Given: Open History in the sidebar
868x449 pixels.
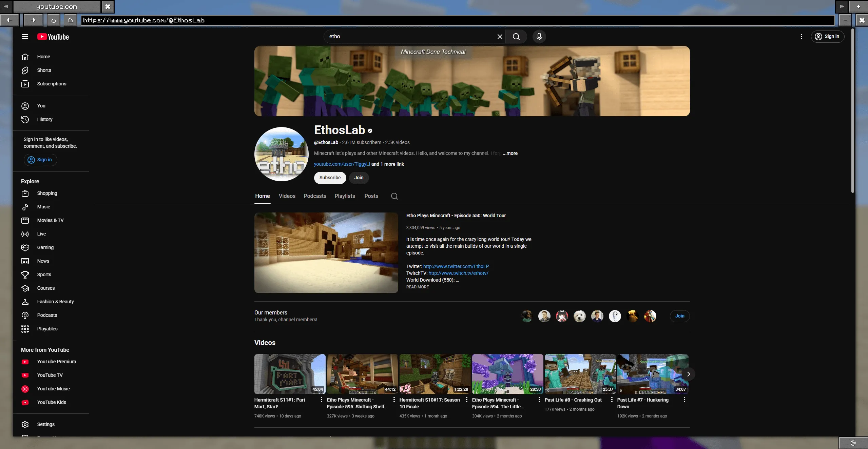Looking at the screenshot, I should [x=51, y=119].
